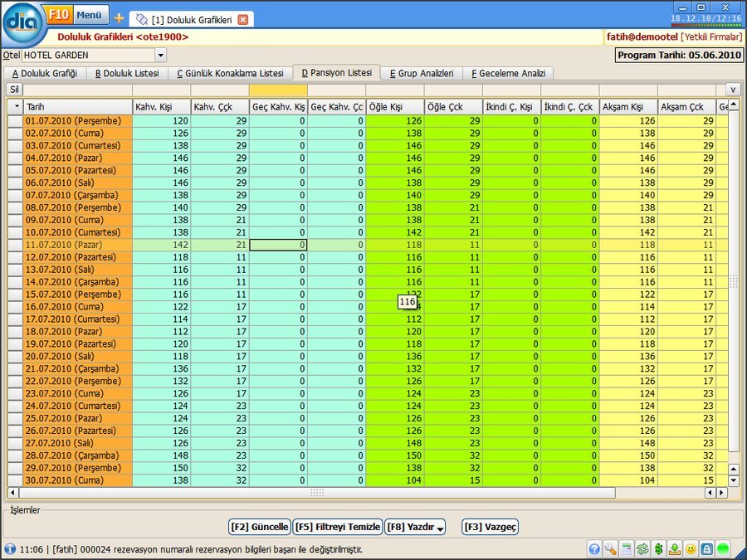Switch to the E Grup Analizleri tab
The height and width of the screenshot is (560, 747).
(422, 73)
